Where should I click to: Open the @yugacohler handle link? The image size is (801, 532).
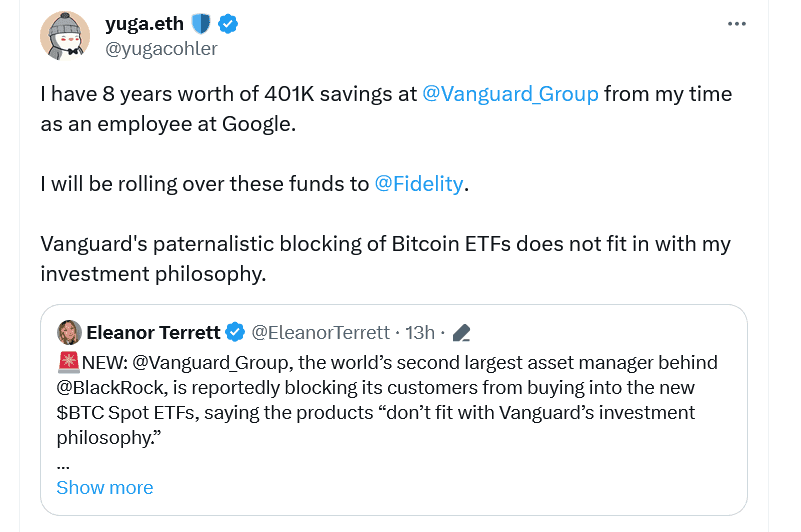[x=161, y=48]
